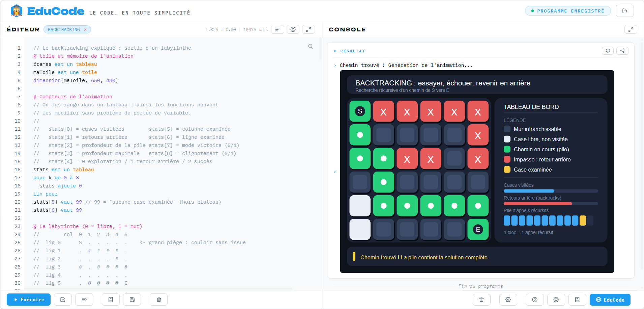Click the RÉSULTAT panel label
644x309 pixels.
(x=352, y=51)
